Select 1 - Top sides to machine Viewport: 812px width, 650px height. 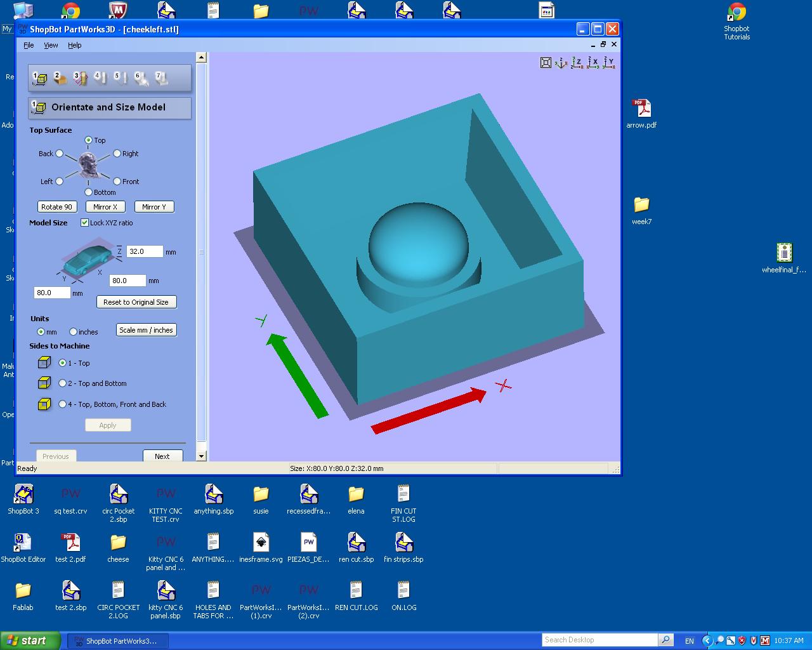62,363
